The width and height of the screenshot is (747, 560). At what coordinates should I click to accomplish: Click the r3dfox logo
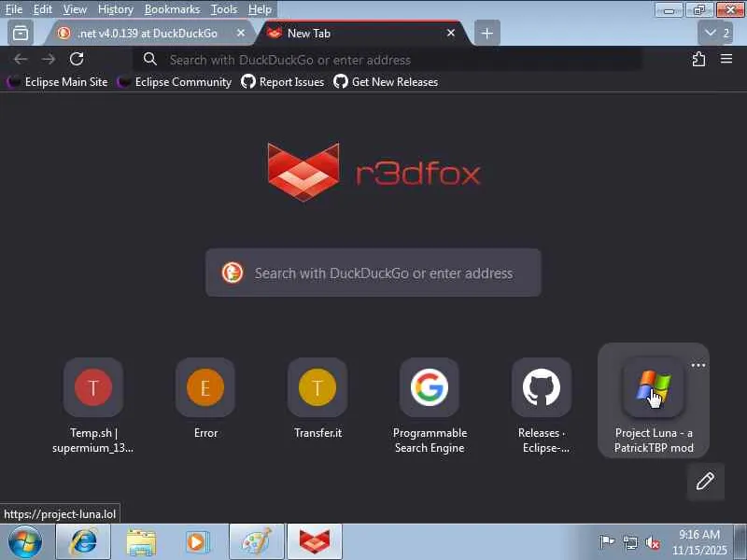pos(374,172)
